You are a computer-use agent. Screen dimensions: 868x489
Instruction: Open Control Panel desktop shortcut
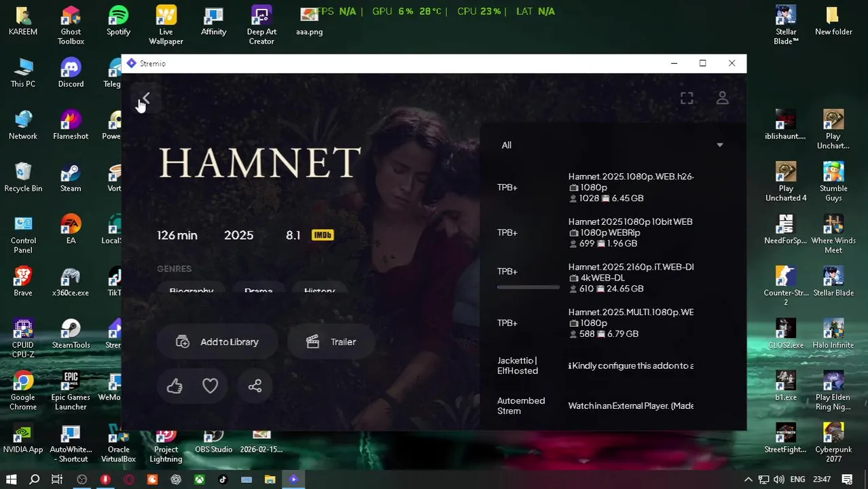click(x=23, y=234)
